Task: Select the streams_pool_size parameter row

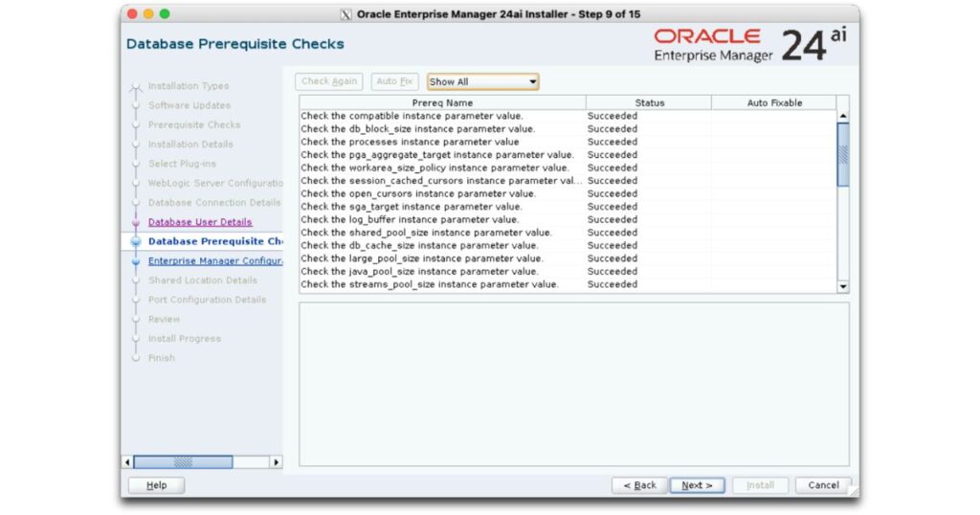Action: pyautogui.click(x=568, y=284)
